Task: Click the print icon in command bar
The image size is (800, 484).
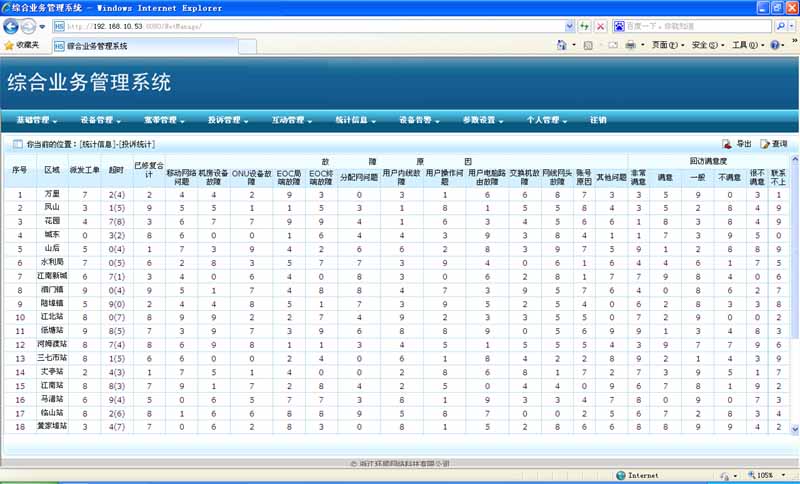Action: [631, 45]
